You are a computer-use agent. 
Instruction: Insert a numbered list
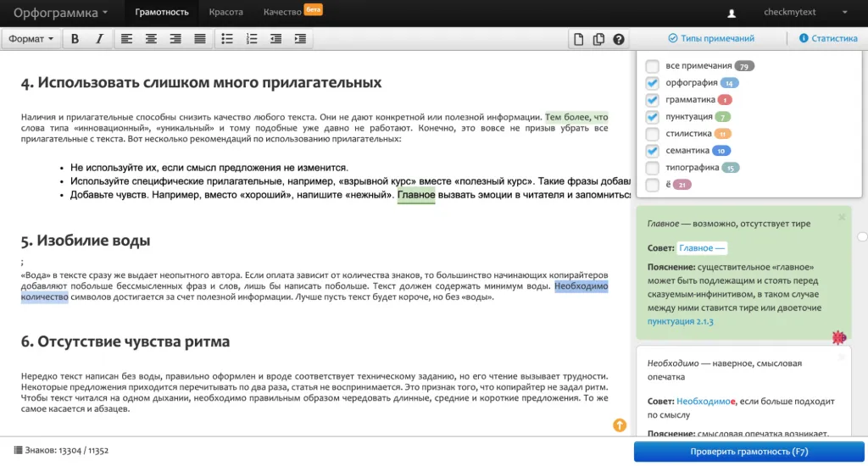251,39
